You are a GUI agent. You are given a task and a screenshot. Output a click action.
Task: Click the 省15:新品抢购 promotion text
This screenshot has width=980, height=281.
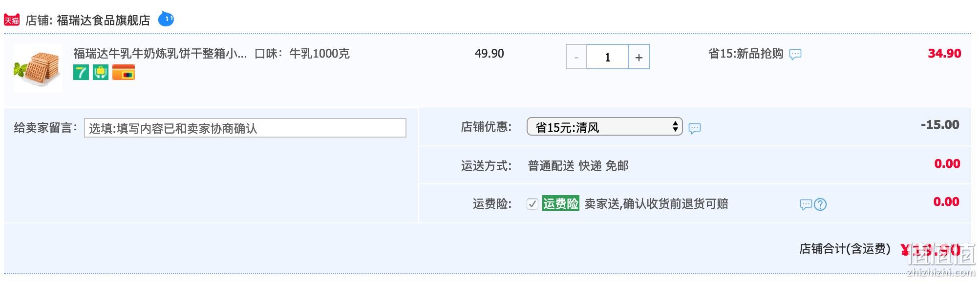(746, 54)
